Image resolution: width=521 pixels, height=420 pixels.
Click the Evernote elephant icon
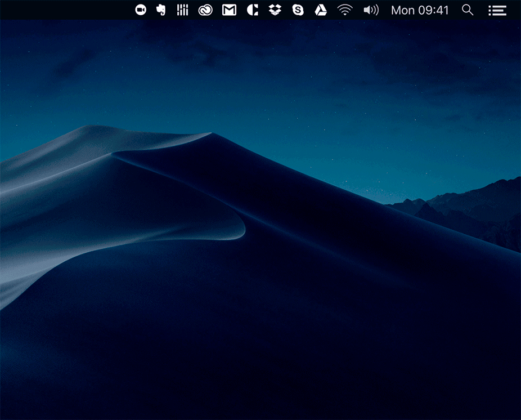(161, 10)
